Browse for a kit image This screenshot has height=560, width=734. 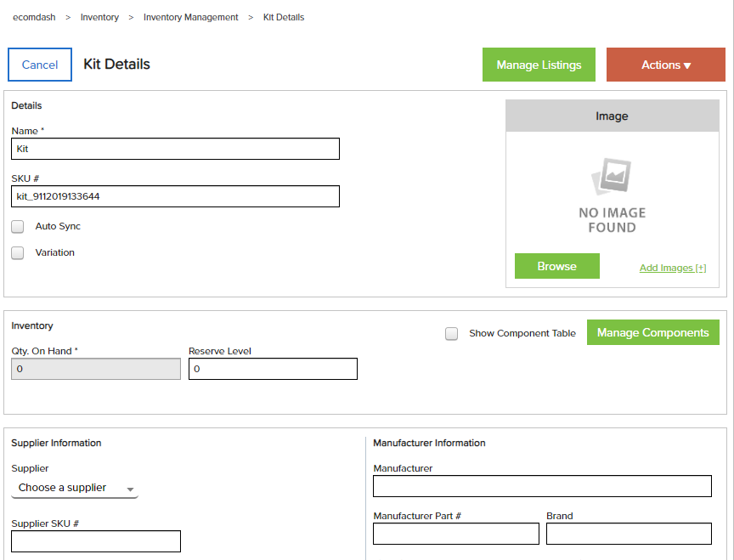pyautogui.click(x=557, y=266)
